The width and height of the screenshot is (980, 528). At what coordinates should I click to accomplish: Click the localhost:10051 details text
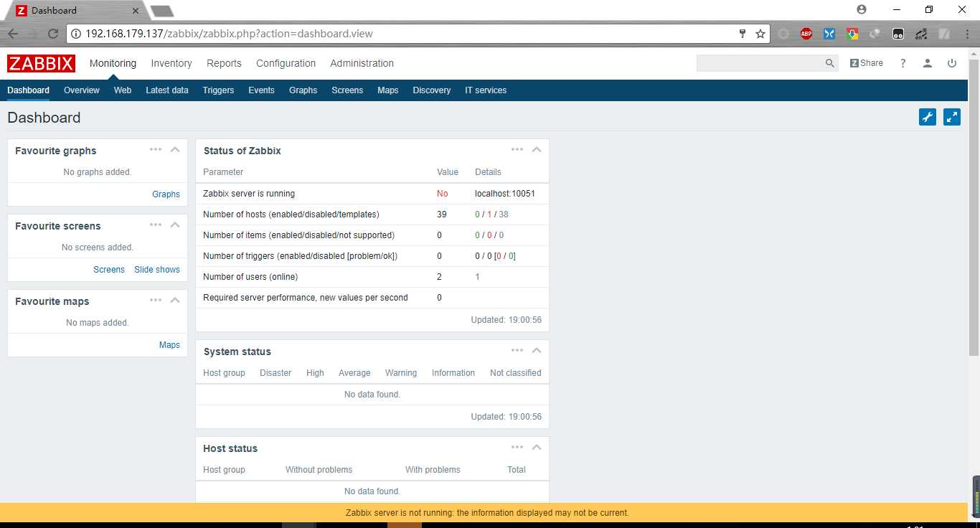[505, 194]
